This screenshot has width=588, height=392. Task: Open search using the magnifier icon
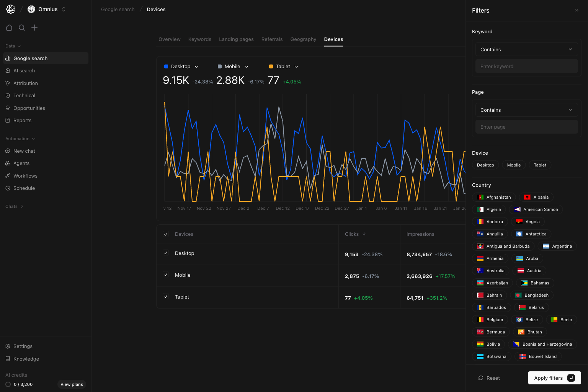(x=22, y=28)
